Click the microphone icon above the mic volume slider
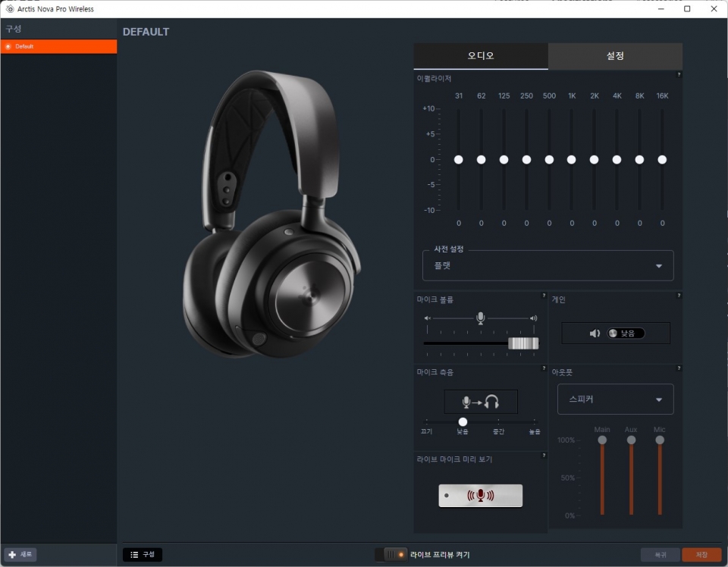 point(481,318)
